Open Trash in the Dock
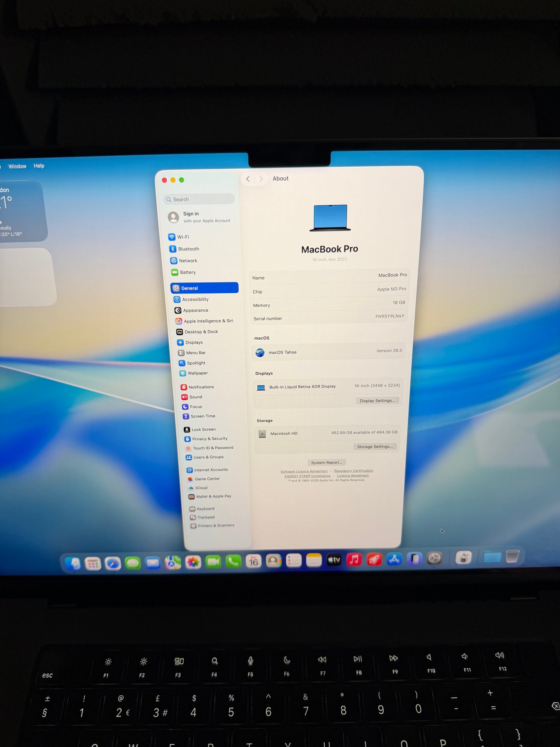The image size is (560, 747). (x=512, y=557)
